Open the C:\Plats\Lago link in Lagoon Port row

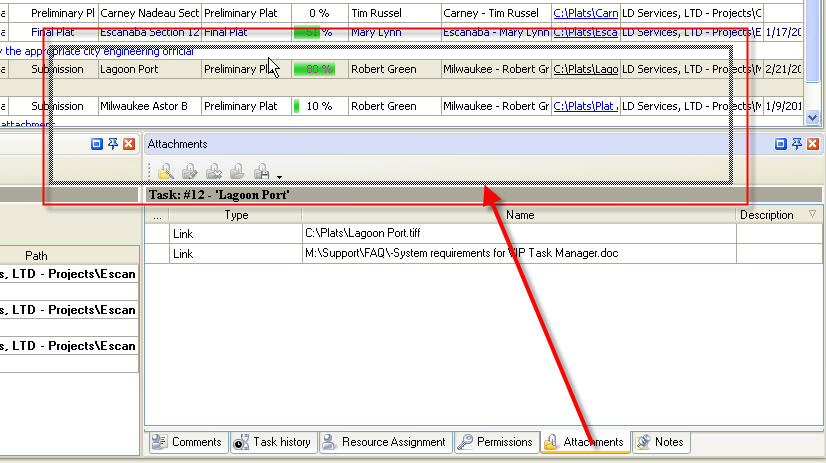coord(585,70)
